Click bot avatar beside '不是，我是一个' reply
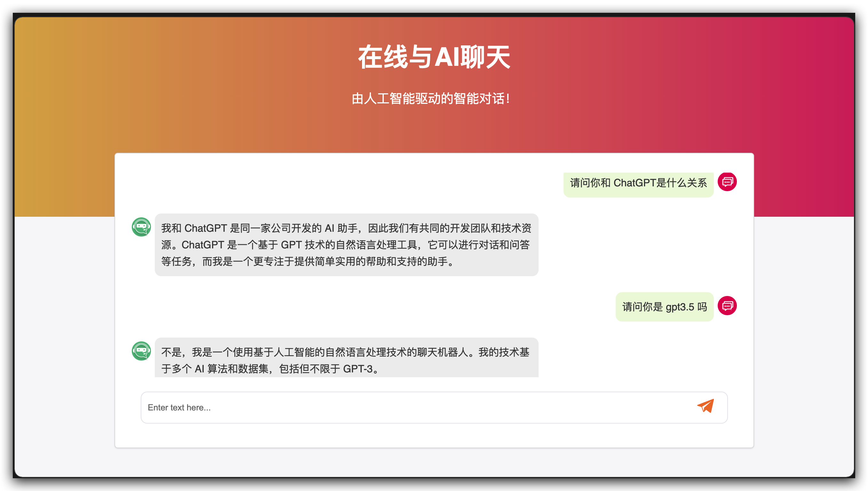Image resolution: width=868 pixels, height=491 pixels. 141,351
